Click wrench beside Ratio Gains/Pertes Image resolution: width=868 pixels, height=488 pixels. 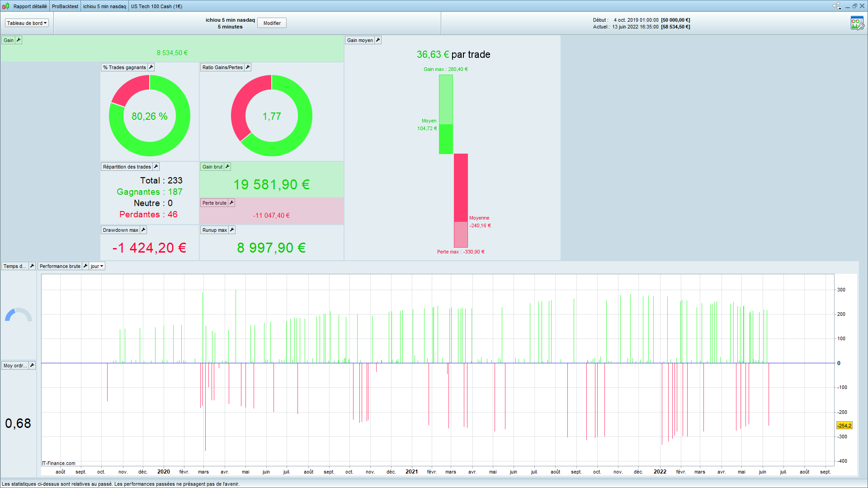point(248,67)
